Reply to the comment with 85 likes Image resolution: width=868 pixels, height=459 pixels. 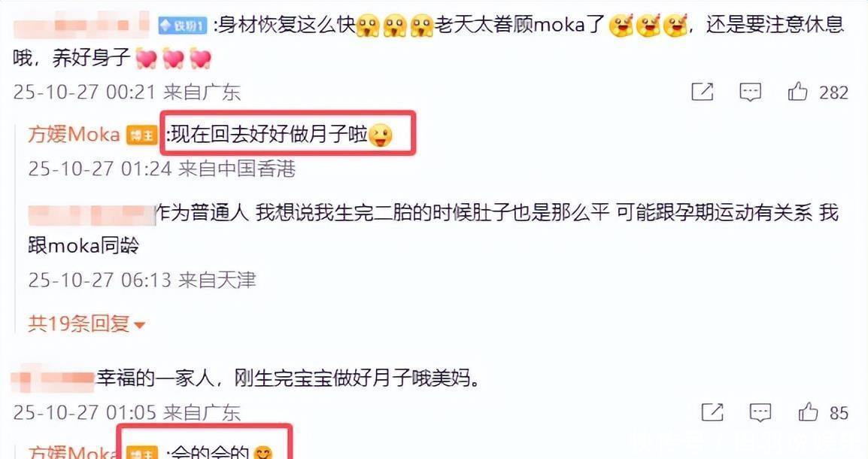760,412
